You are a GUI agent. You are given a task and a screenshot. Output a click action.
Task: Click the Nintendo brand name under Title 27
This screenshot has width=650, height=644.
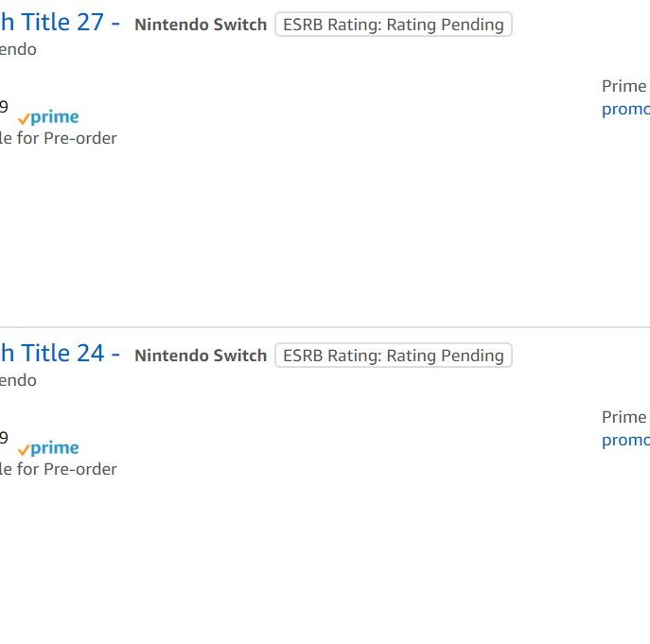(18, 49)
